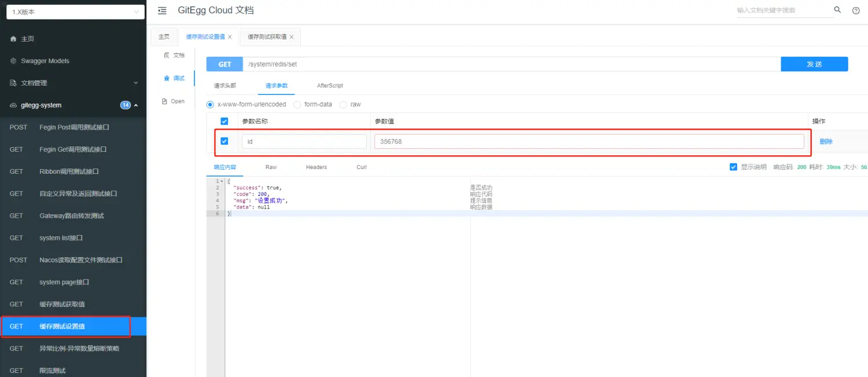Open the 请求头部 tab
This screenshot has height=377, width=868.
pos(225,85)
